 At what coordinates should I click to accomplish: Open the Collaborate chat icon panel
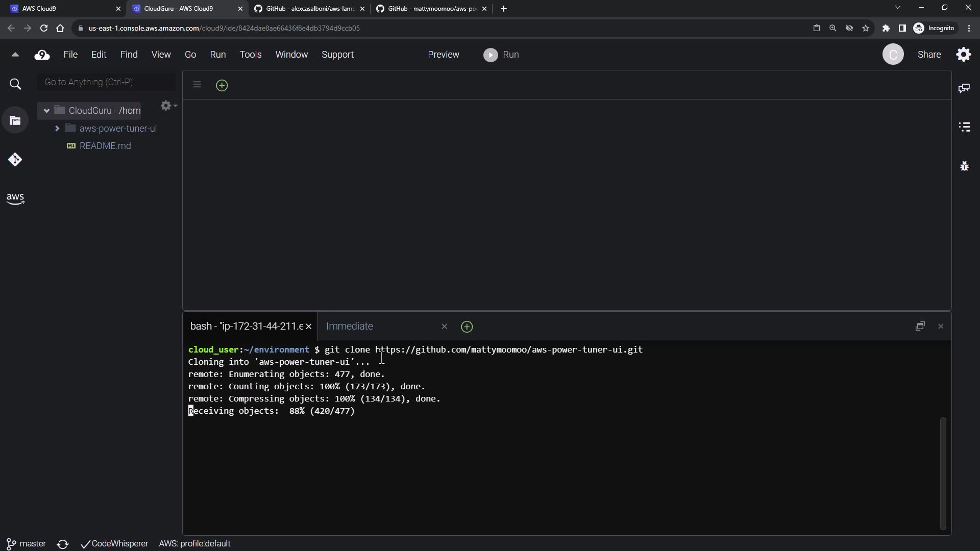964,88
